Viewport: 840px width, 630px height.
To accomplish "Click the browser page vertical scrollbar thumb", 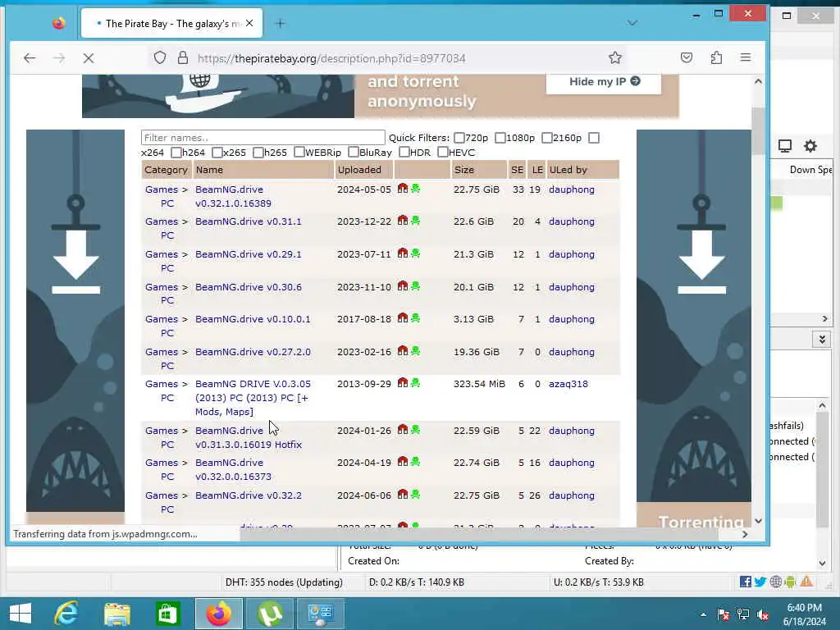I will click(757, 130).
